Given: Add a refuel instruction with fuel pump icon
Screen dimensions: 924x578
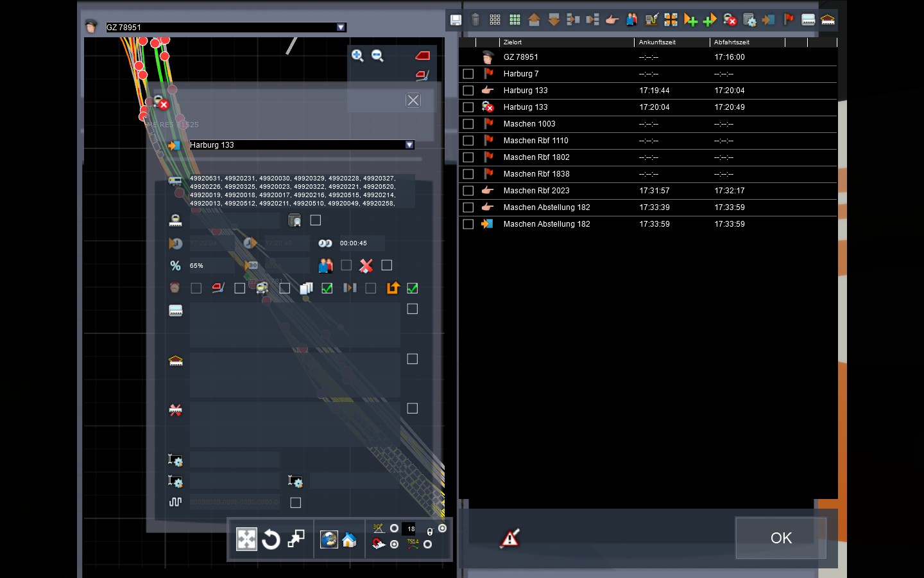Looking at the screenshot, I should (651, 20).
